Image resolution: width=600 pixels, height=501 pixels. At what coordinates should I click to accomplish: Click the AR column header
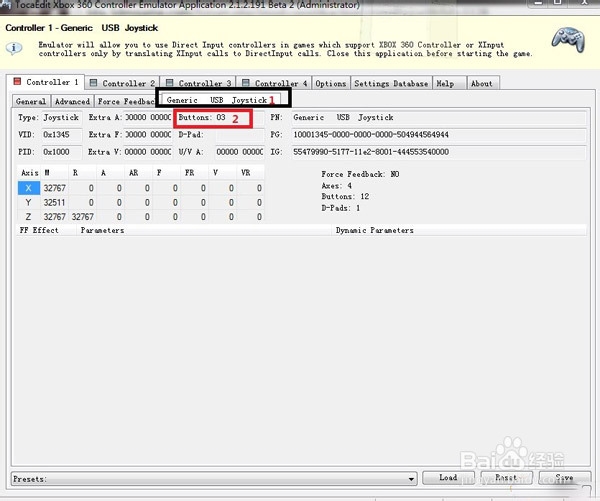point(138,173)
